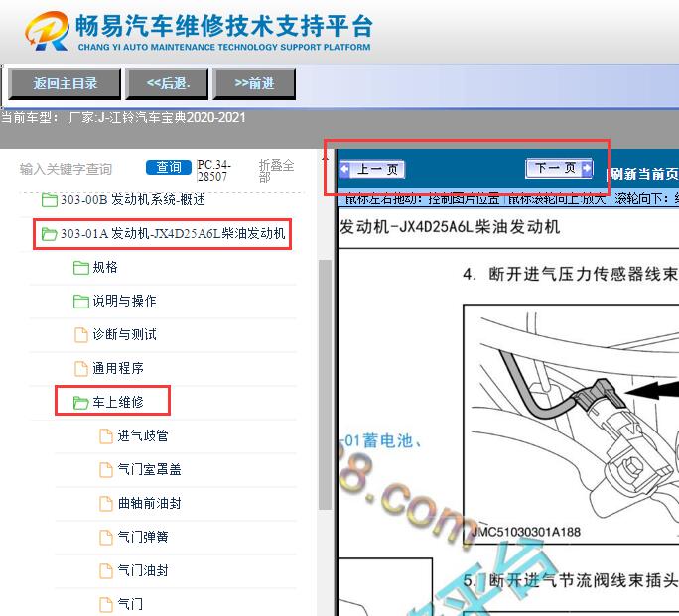
Task: Click the tree panel vertical scrollbar
Action: tap(325, 385)
